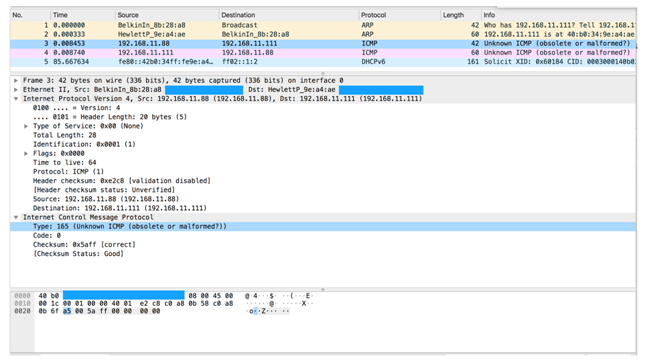Select the Time to live: 64 field
The image size is (646, 362).
[65, 162]
